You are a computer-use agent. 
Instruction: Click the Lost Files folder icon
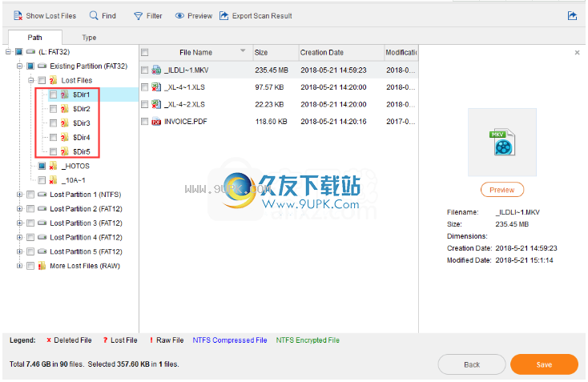click(x=53, y=80)
